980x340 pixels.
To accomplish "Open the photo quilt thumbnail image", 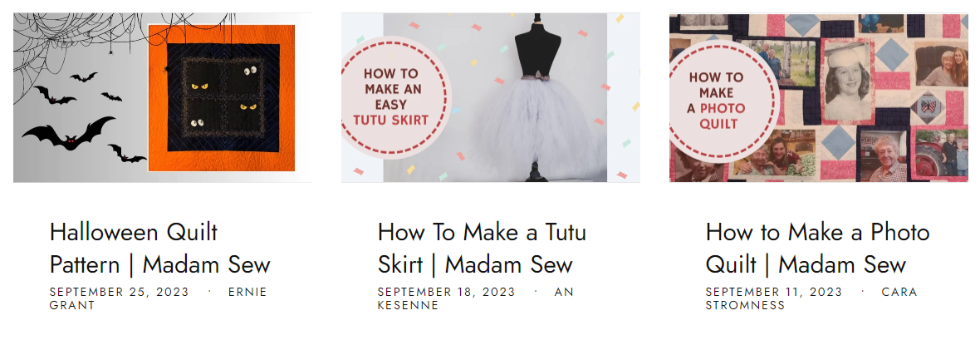I will click(x=819, y=98).
